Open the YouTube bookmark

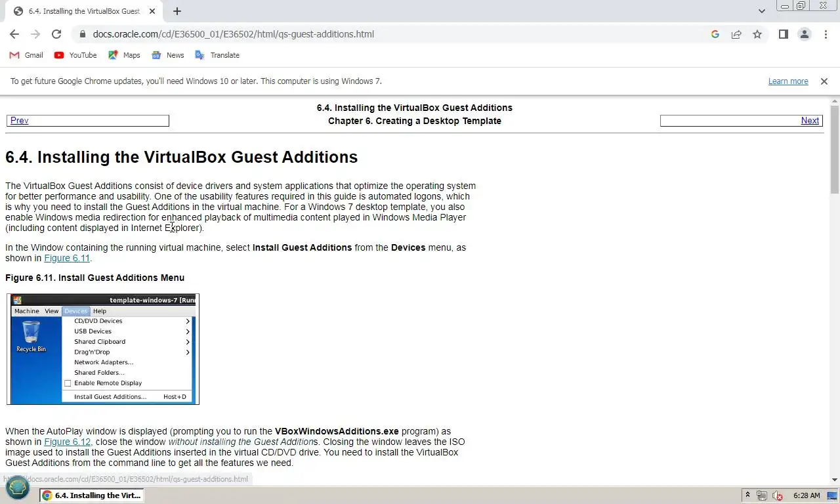(75, 55)
